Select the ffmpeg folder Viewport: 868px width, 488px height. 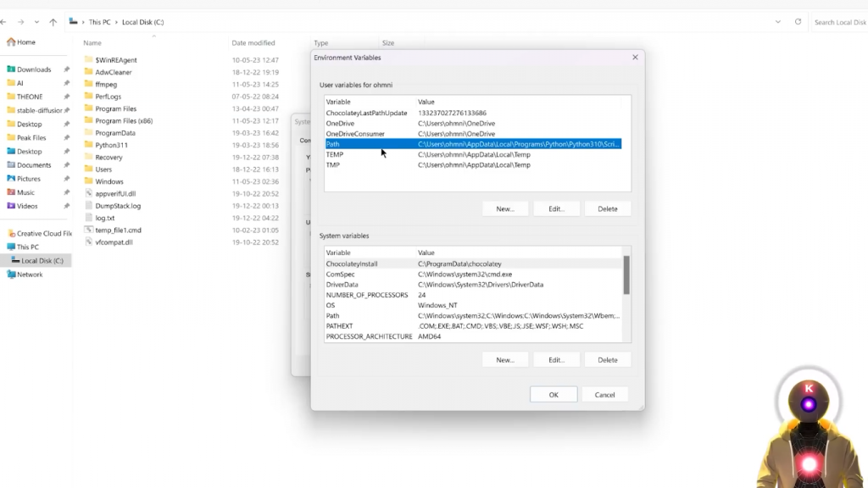coord(101,84)
